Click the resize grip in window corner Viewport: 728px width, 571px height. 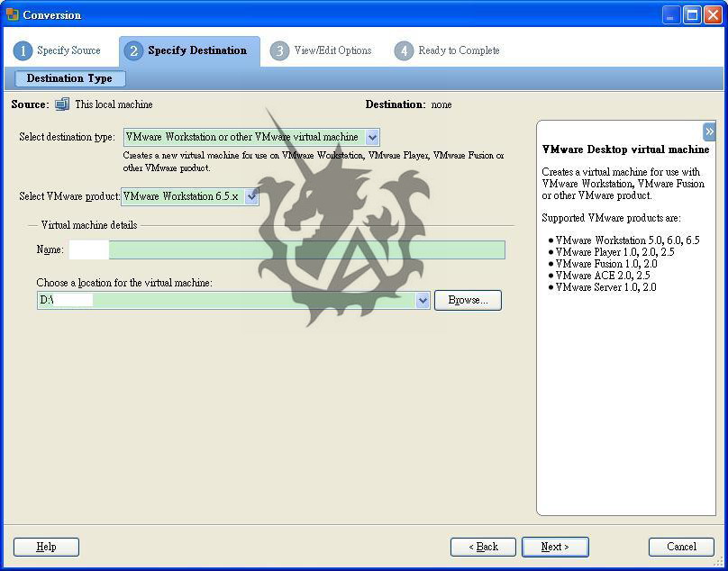coord(719,563)
